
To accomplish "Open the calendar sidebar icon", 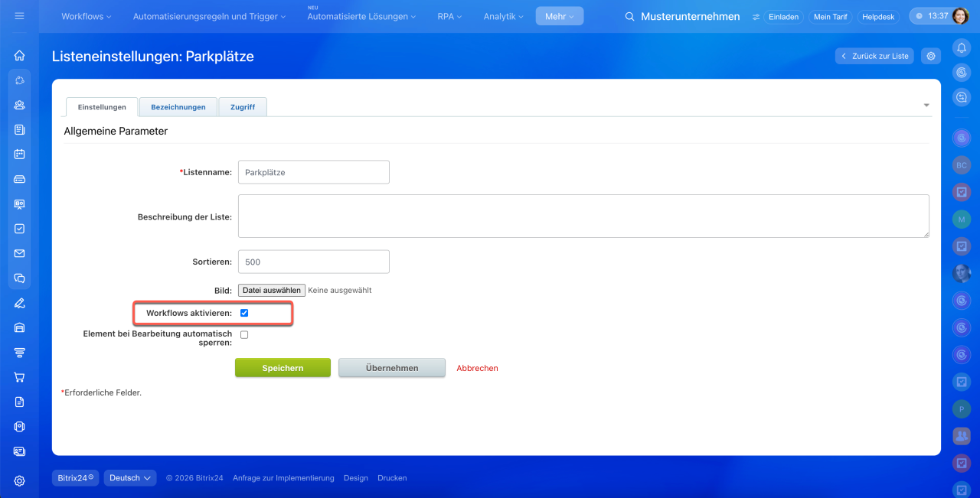I will [19, 154].
